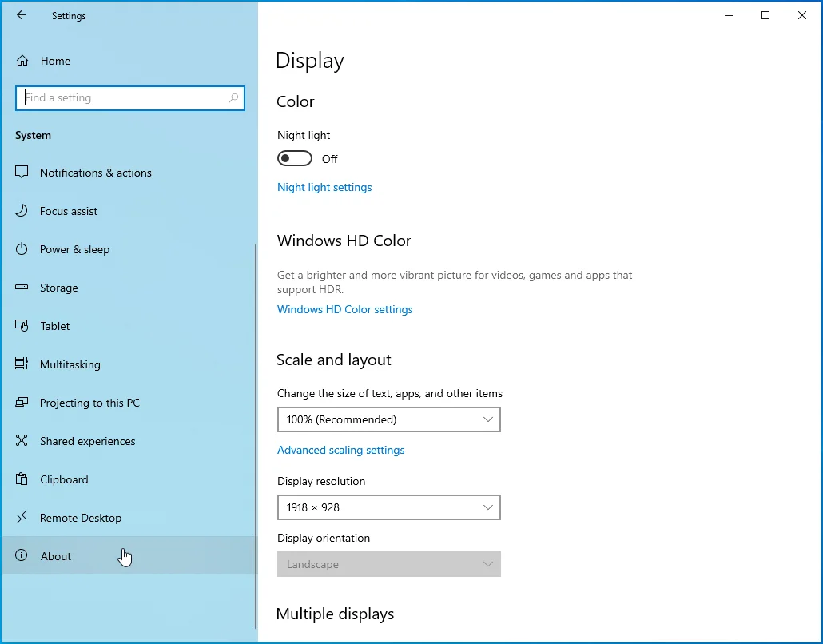Click the Home house icon

pyautogui.click(x=22, y=61)
